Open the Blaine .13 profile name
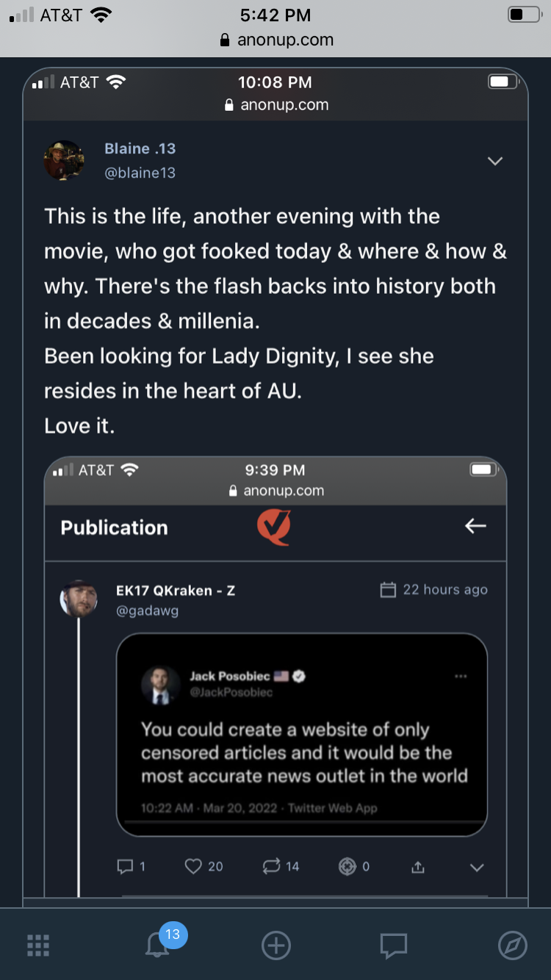The image size is (551, 980). click(x=140, y=148)
